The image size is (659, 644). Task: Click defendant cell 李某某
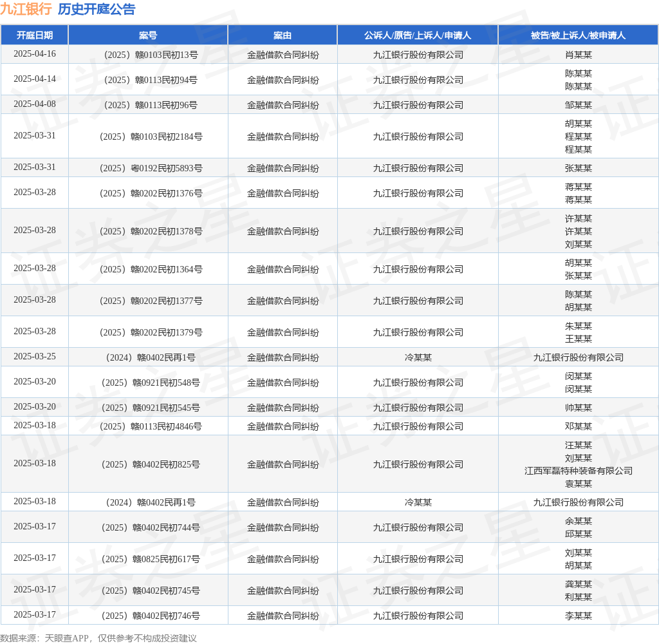coord(579,616)
